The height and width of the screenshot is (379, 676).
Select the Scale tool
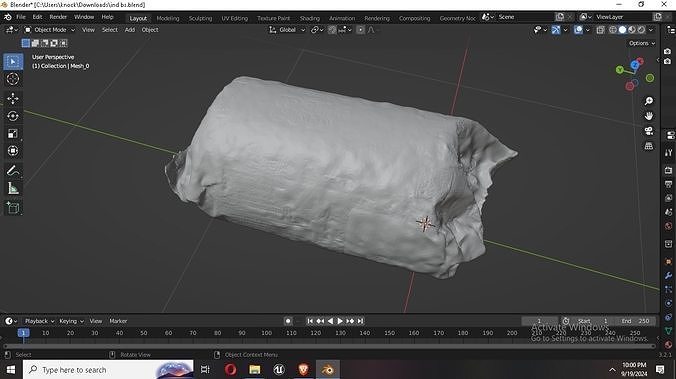pyautogui.click(x=13, y=134)
